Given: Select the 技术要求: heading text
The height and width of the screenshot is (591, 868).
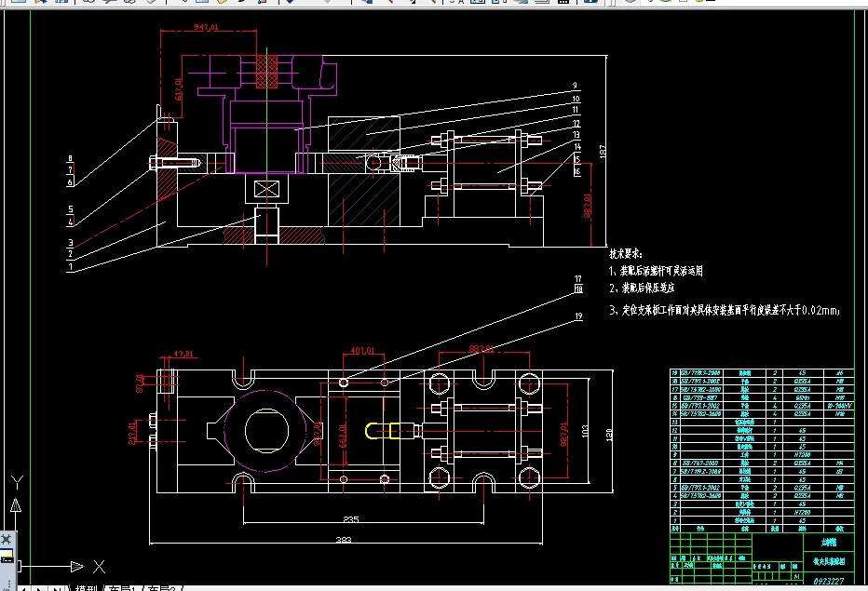Looking at the screenshot, I should click(626, 253).
